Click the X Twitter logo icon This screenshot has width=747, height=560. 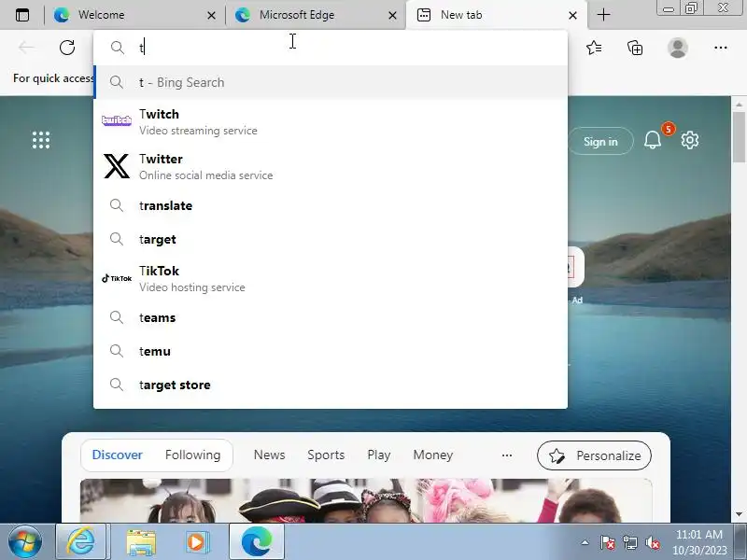click(x=117, y=166)
